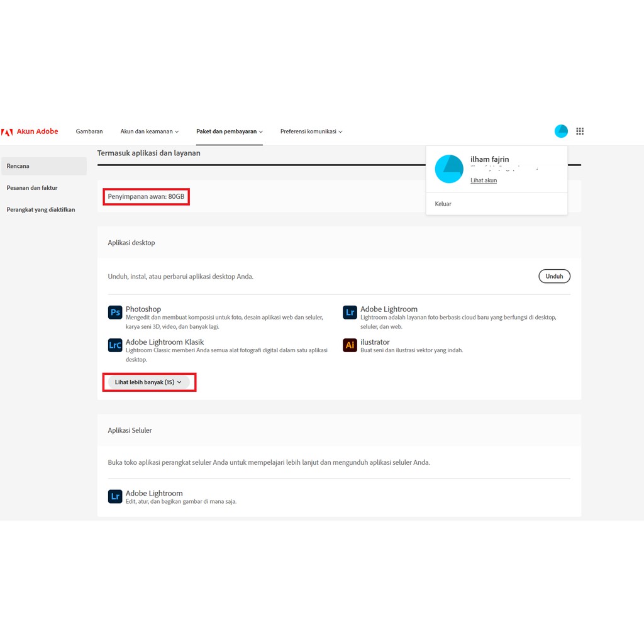Expand Preferensi komunikasi menu

click(311, 131)
